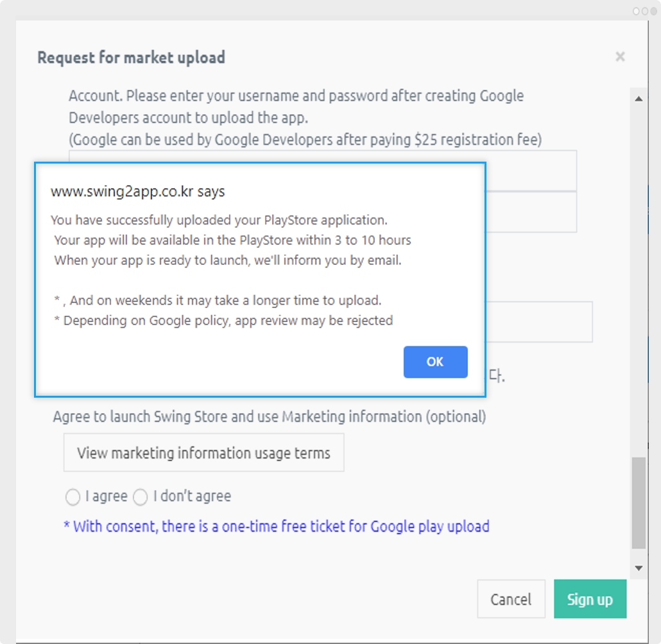
Task: Click the "Request for market upload" title
Action: pyautogui.click(x=131, y=57)
